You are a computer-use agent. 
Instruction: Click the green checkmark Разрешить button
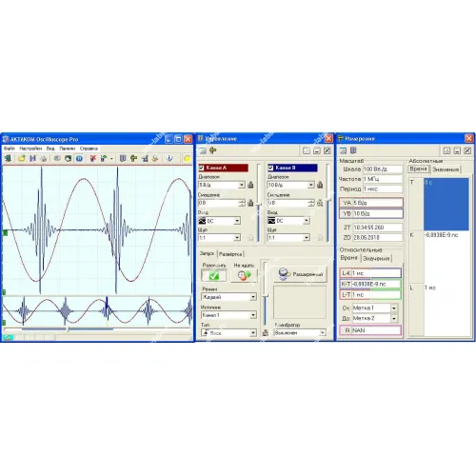[x=214, y=275]
